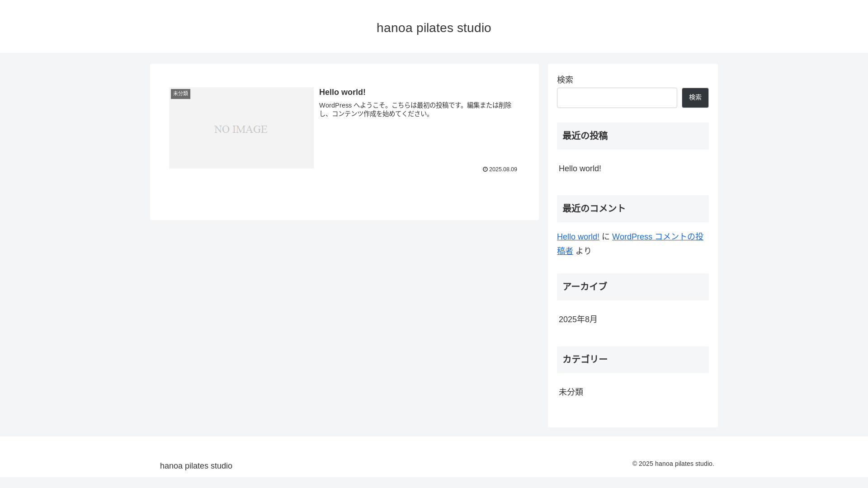The image size is (868, 488).
Task: Click the 最近のコメント widget heading
Action: (632, 209)
